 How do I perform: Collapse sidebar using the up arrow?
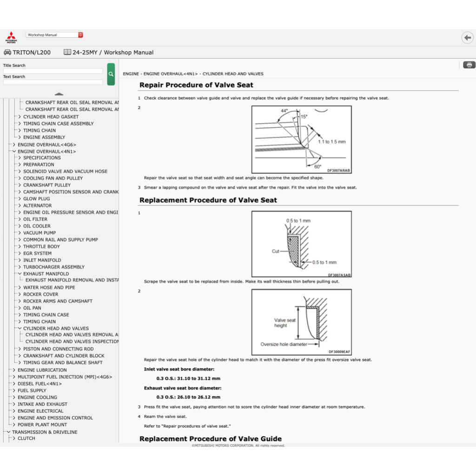point(59,94)
